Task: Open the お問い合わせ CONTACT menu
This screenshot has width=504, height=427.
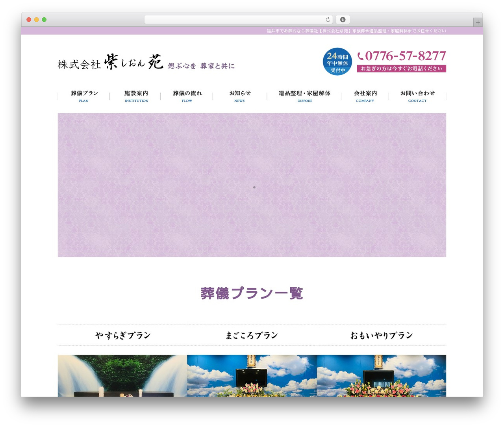Action: [417, 96]
